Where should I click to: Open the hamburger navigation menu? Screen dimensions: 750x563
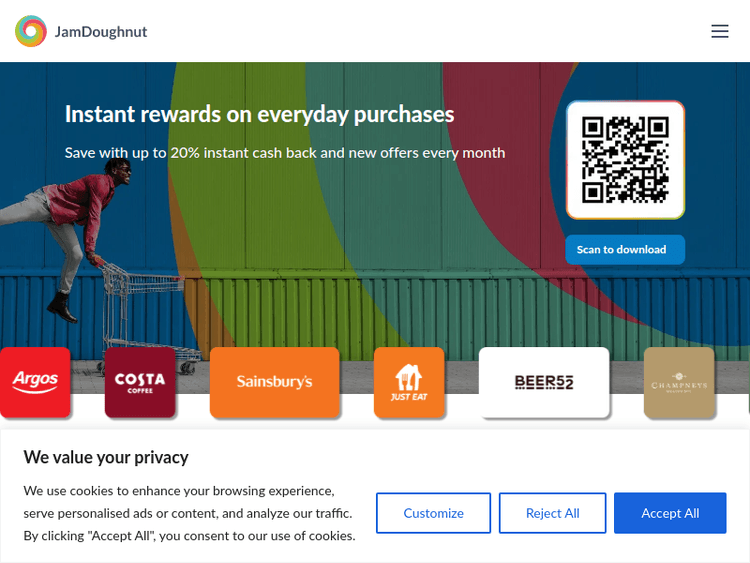pos(720,31)
